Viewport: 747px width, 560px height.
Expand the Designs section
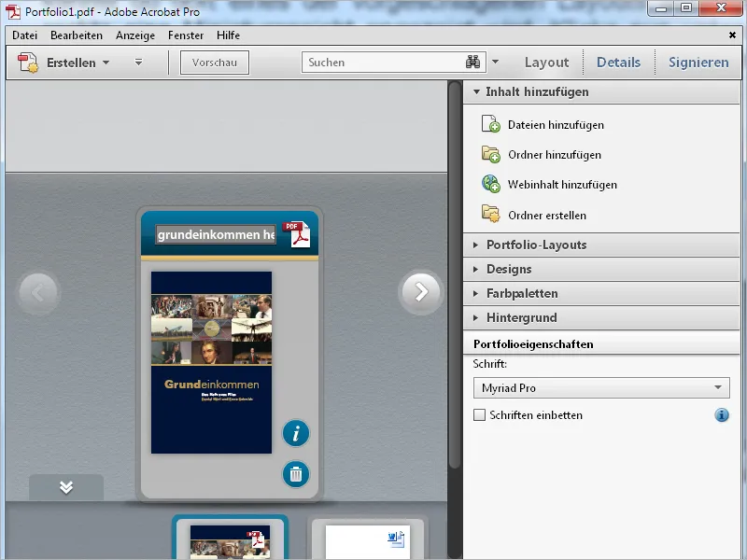pyautogui.click(x=601, y=269)
